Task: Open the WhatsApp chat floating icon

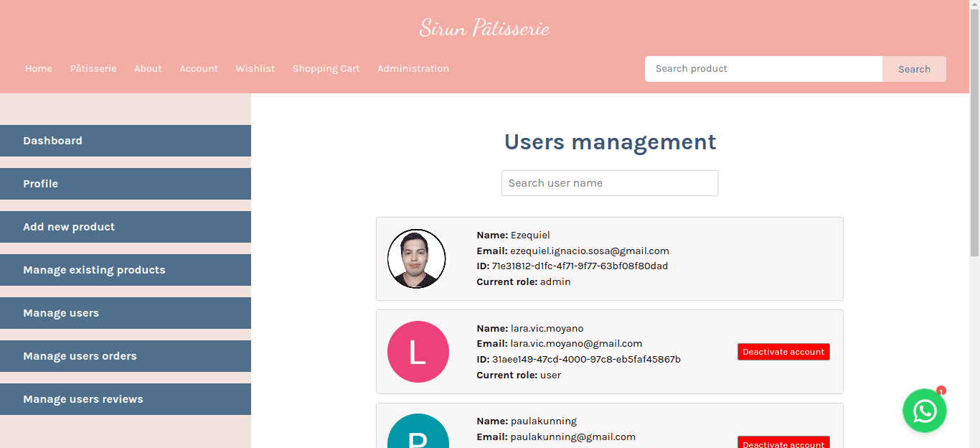Action: click(x=924, y=411)
